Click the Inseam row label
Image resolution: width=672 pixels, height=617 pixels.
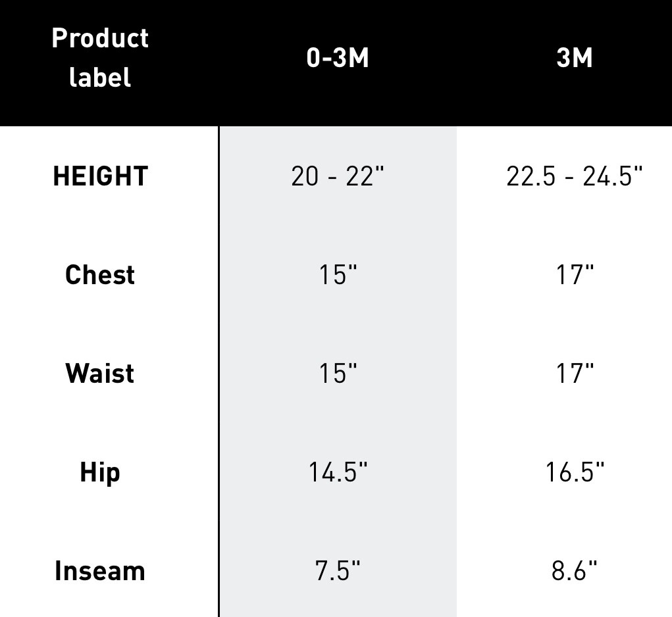click(x=100, y=571)
